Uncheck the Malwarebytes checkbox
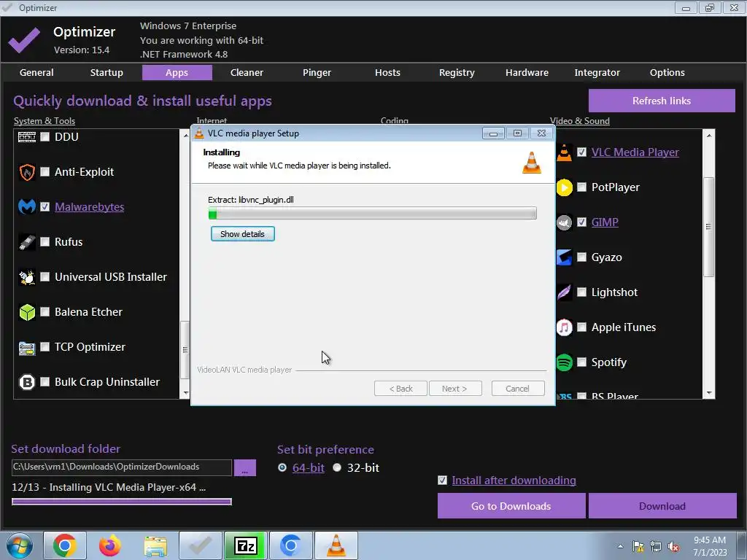 tap(44, 206)
